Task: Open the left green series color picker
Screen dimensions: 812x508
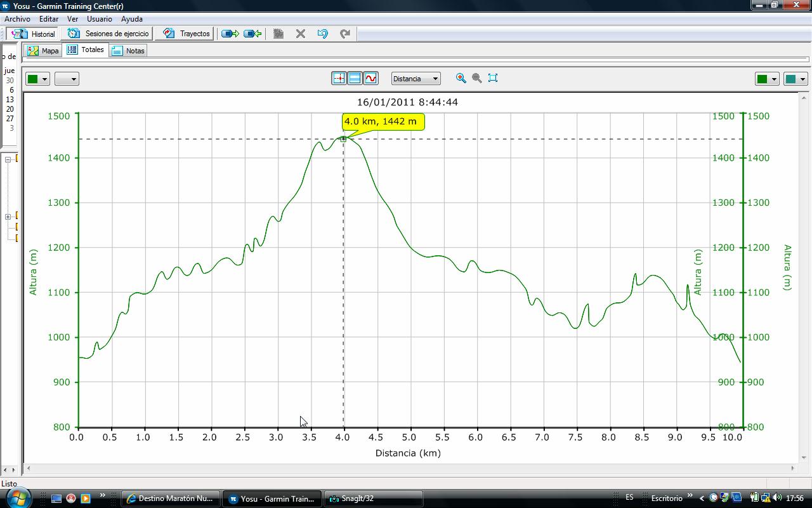Action: point(37,79)
